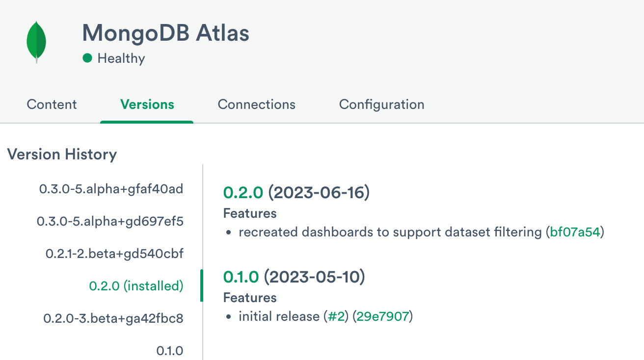Open pull request link #2
Screen dimensions: 644x360
coord(336,316)
